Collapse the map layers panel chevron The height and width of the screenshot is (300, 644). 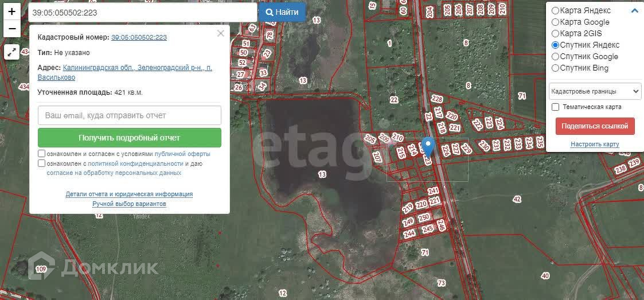(x=635, y=11)
